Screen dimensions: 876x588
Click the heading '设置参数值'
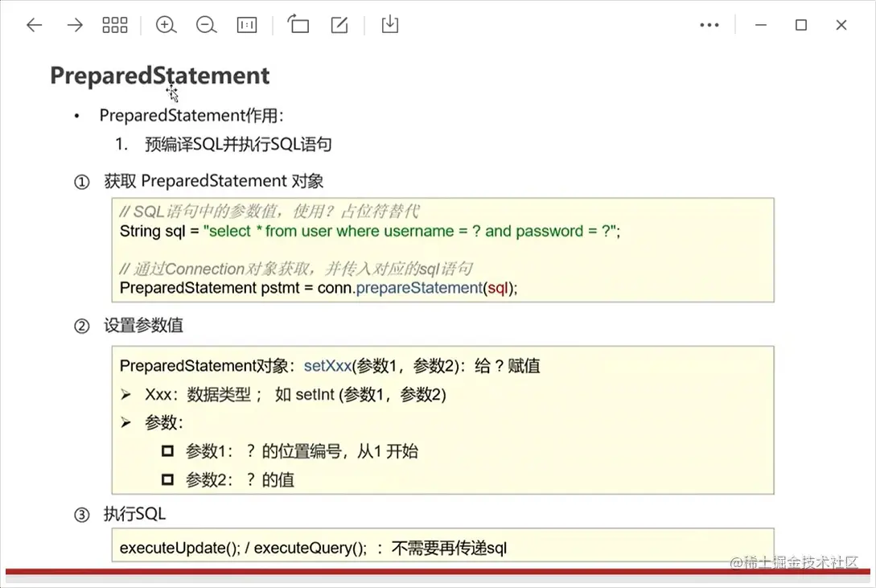[143, 326]
